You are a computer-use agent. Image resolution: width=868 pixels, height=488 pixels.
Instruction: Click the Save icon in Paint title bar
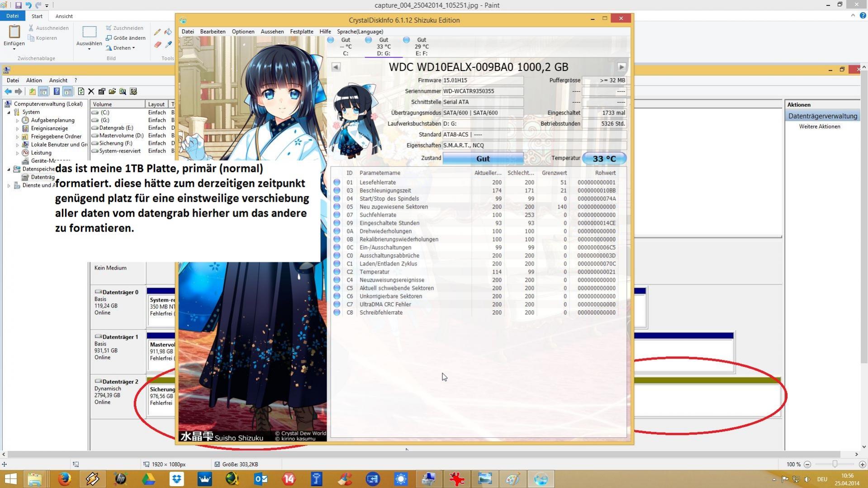(19, 5)
